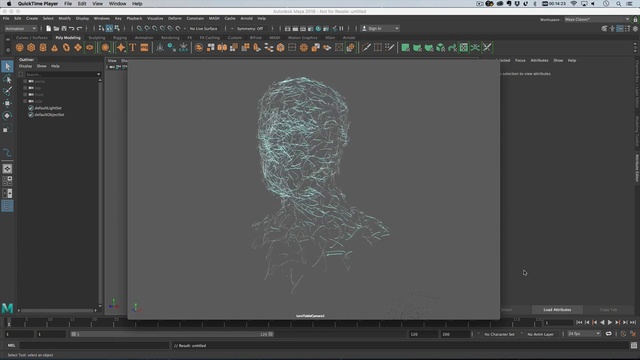Select the Move tool in toolbox
This screenshot has height=360, width=640.
(7, 103)
